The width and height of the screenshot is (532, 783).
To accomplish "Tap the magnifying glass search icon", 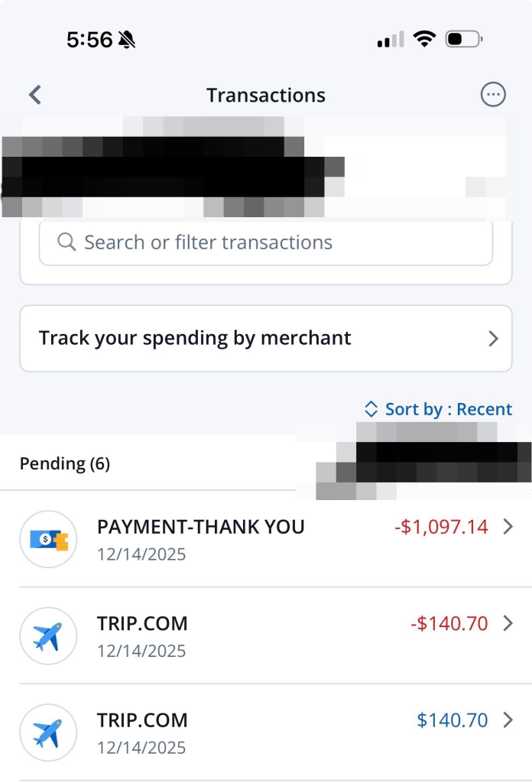I will coord(66,242).
